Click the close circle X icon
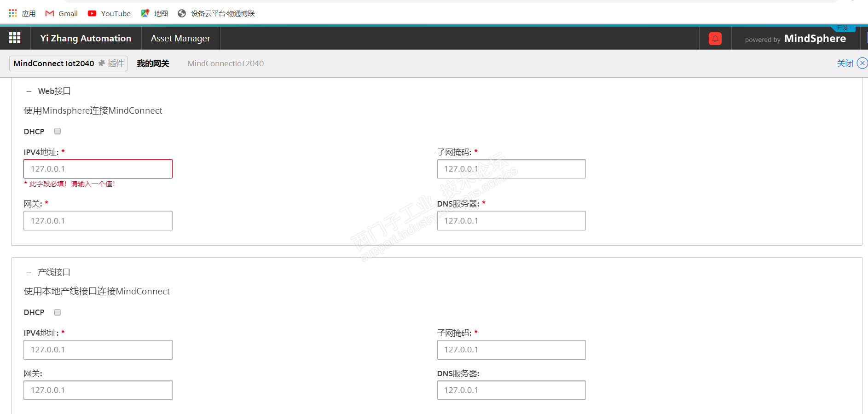Viewport: 868px width, 414px height. point(862,63)
